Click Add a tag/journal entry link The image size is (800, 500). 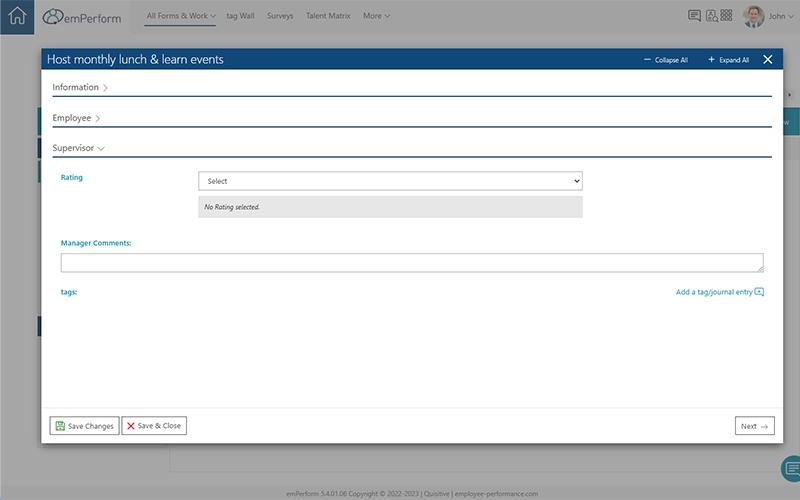coord(719,292)
